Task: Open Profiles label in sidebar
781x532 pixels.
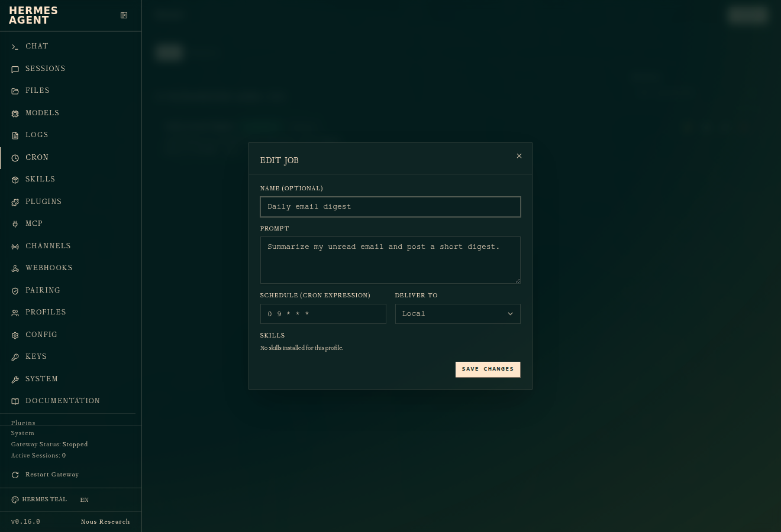Action: click(46, 312)
